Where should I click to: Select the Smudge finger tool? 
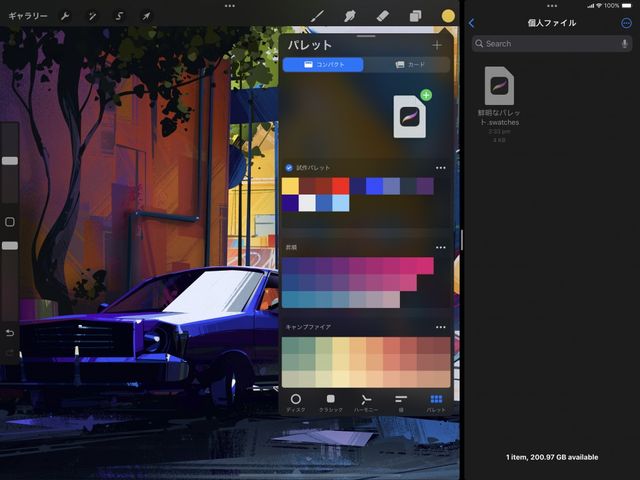[350, 16]
